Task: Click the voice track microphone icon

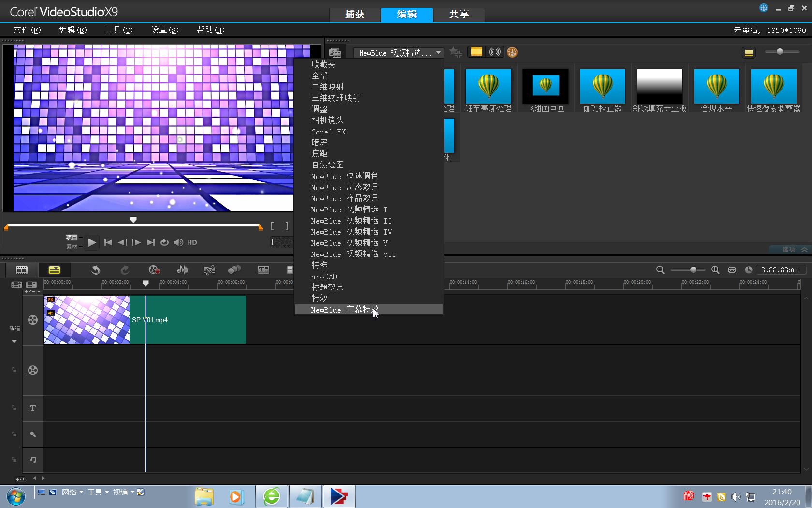Action: (x=33, y=434)
